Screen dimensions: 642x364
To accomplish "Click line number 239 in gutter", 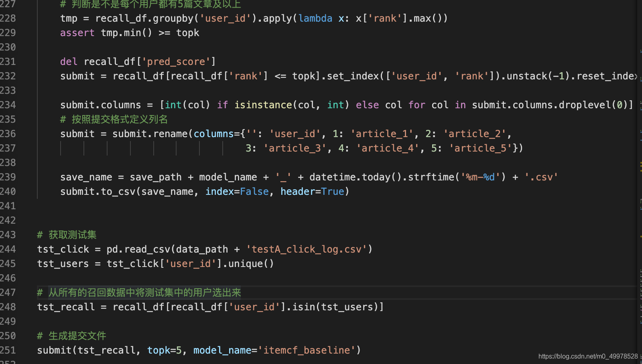I will 8,177.
